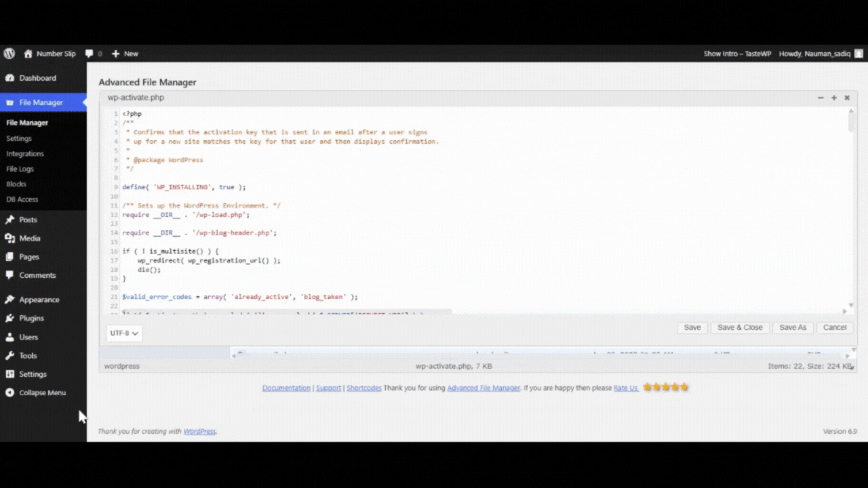The width and height of the screenshot is (868, 488).
Task: Click the Appearance paintbrush icon
Action: pyautogui.click(x=12, y=300)
